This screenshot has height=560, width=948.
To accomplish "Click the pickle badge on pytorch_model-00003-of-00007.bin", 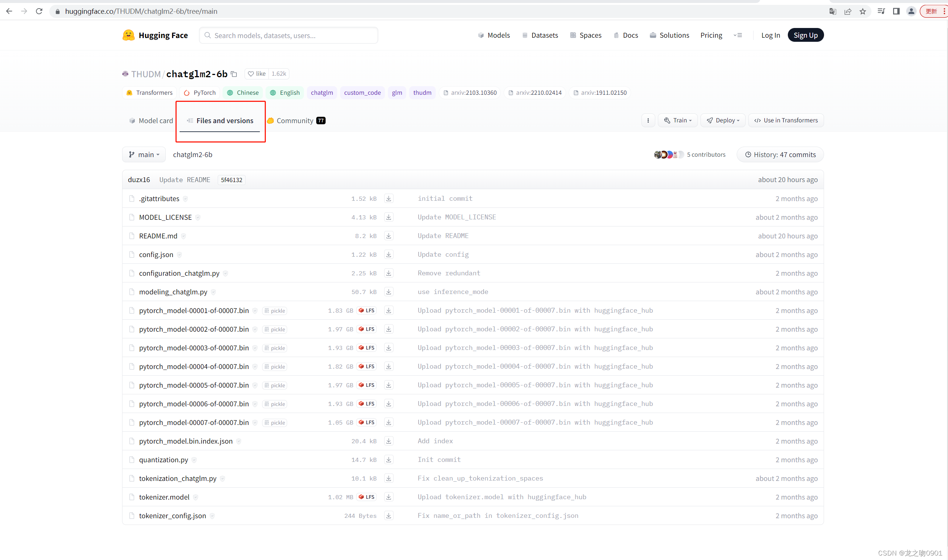I will (274, 348).
